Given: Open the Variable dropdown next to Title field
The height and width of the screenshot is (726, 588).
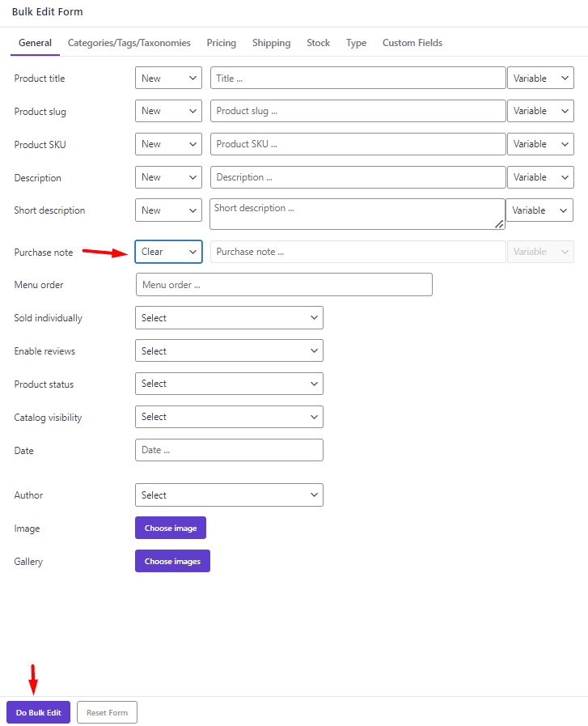Looking at the screenshot, I should [x=539, y=78].
